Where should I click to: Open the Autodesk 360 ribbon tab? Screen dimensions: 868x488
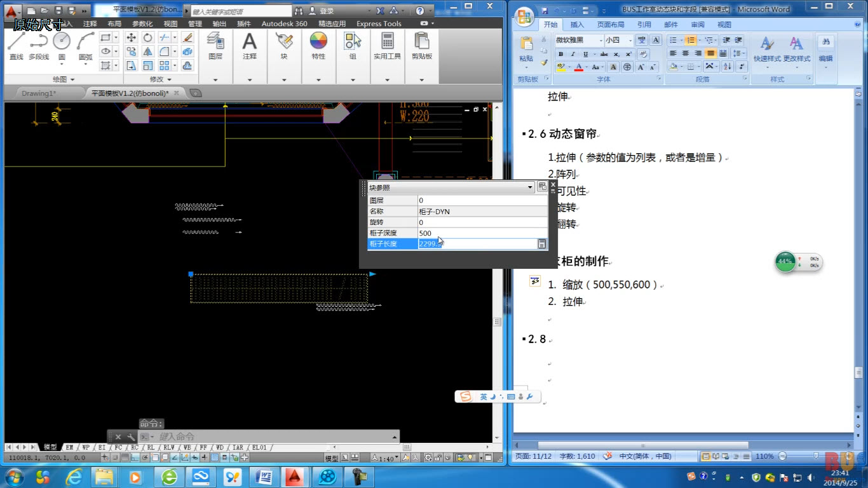coord(284,24)
